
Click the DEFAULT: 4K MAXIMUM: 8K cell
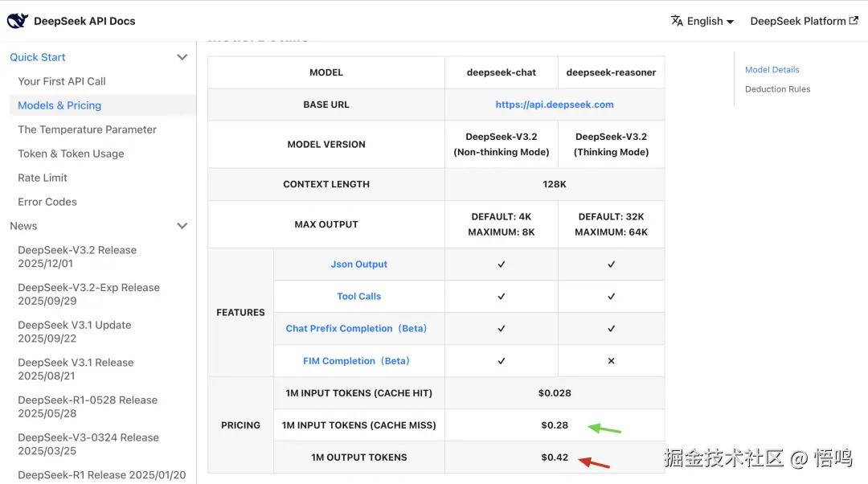click(x=501, y=224)
